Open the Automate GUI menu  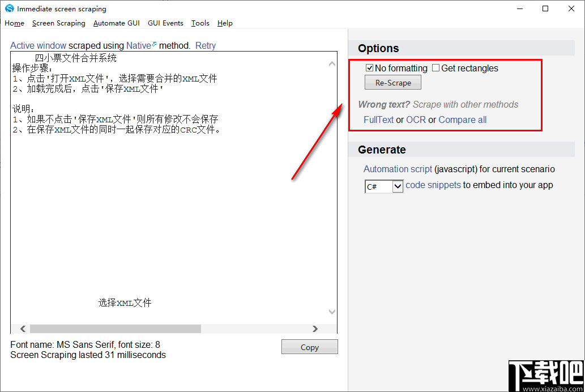point(116,23)
